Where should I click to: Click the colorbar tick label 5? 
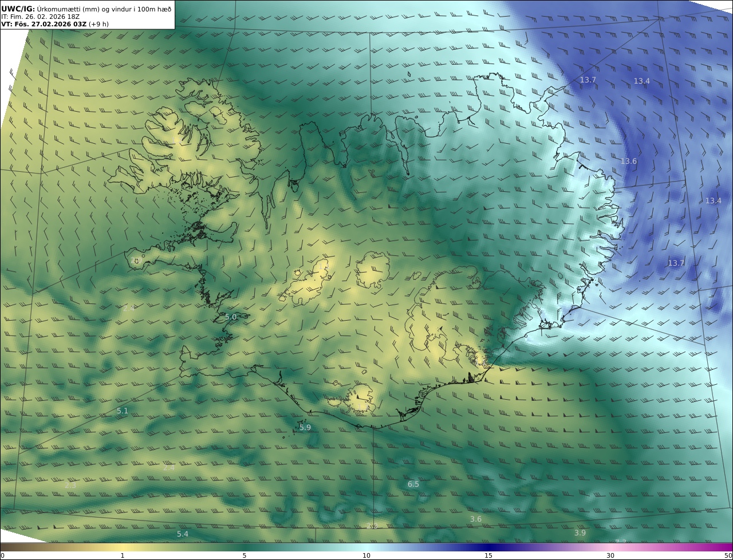[245, 555]
